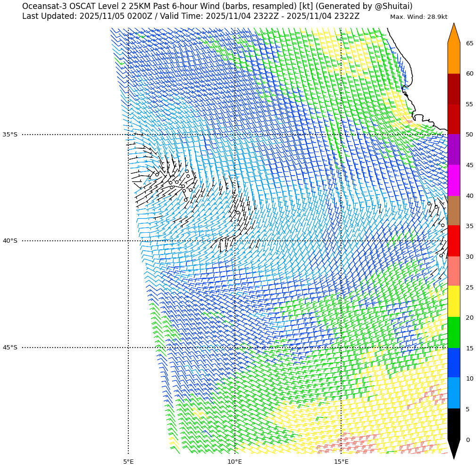Click the orange 60-65 kt colorbar segment
Image resolution: width=476 pixels, height=467 pixels.
coord(453,58)
